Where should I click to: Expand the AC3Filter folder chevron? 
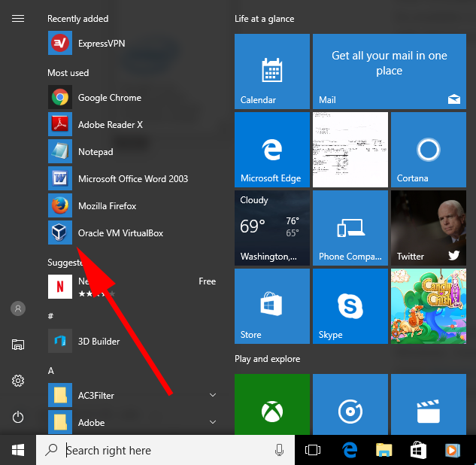click(213, 395)
